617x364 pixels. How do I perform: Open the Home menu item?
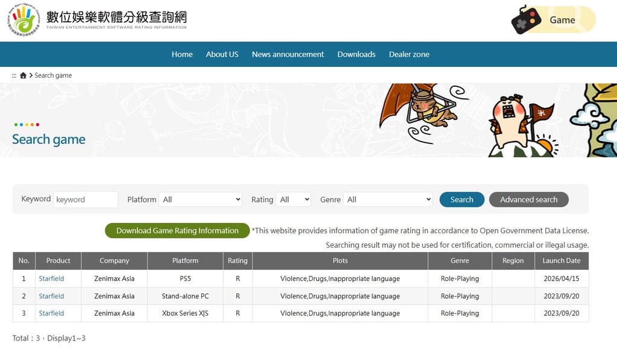182,54
